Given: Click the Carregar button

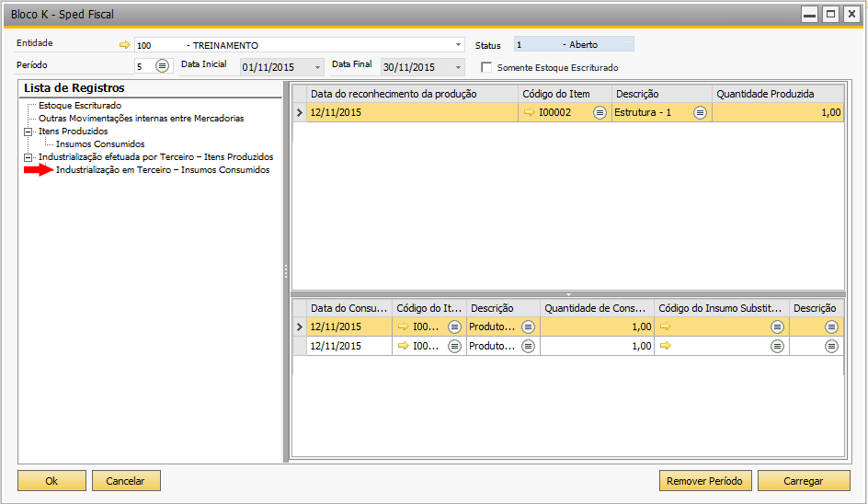Looking at the screenshot, I should click(x=804, y=481).
